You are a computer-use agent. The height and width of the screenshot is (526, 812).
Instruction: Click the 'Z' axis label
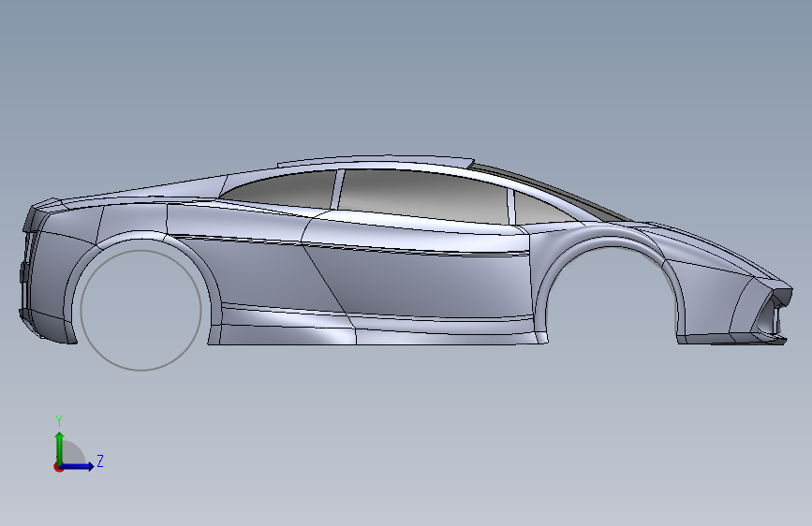tap(100, 460)
